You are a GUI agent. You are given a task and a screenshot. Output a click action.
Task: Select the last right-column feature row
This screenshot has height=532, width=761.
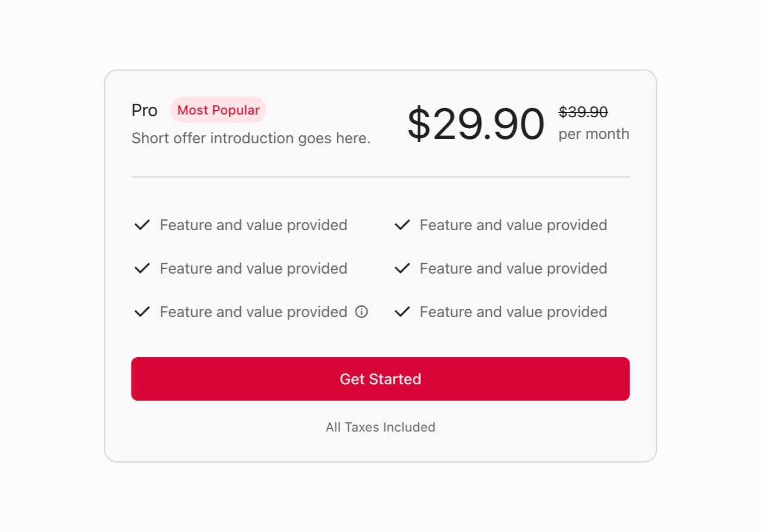513,312
